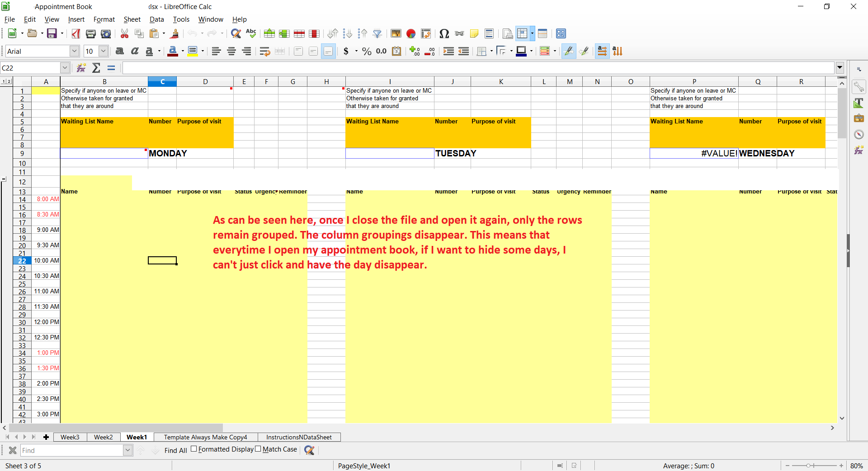
Task: Close the Find toolbar
Action: (x=13, y=450)
